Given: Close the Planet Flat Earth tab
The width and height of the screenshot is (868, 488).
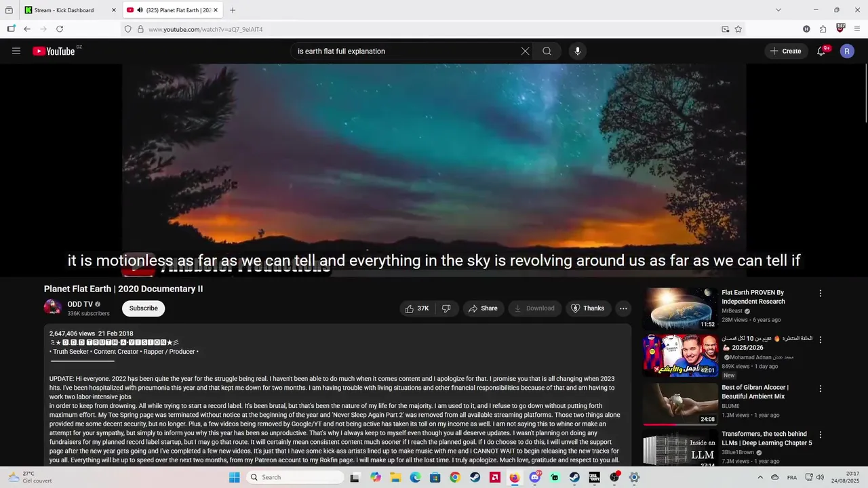Looking at the screenshot, I should pos(216,10).
